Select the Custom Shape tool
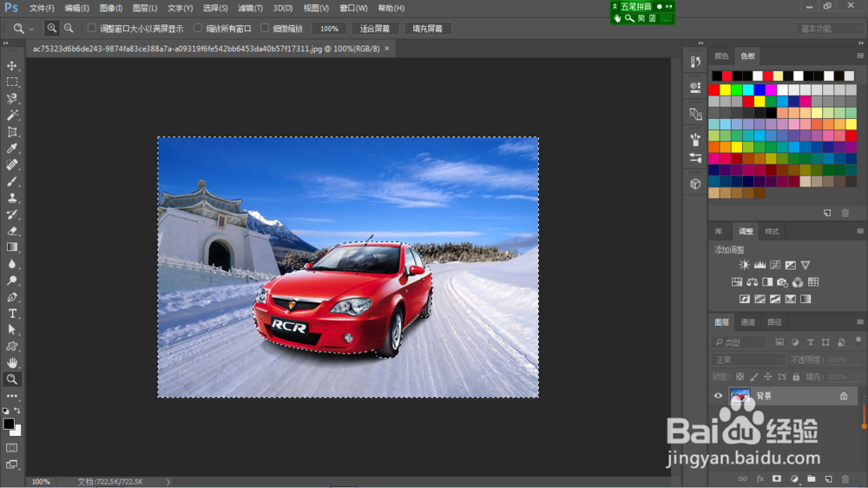 [x=11, y=346]
